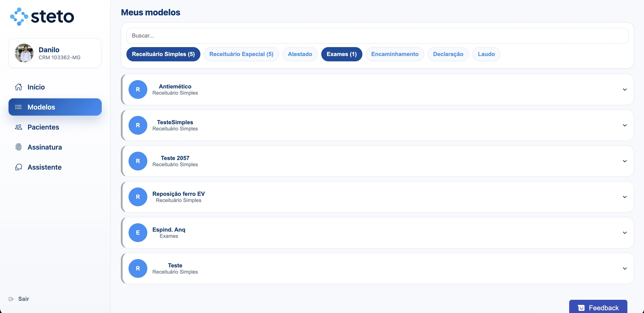This screenshot has height=313, width=644.
Task: Click the Pacientes people icon
Action: tap(19, 127)
